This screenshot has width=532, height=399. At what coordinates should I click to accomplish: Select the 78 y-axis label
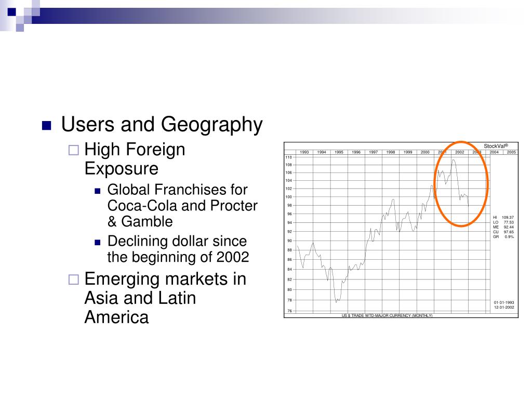[x=289, y=300]
